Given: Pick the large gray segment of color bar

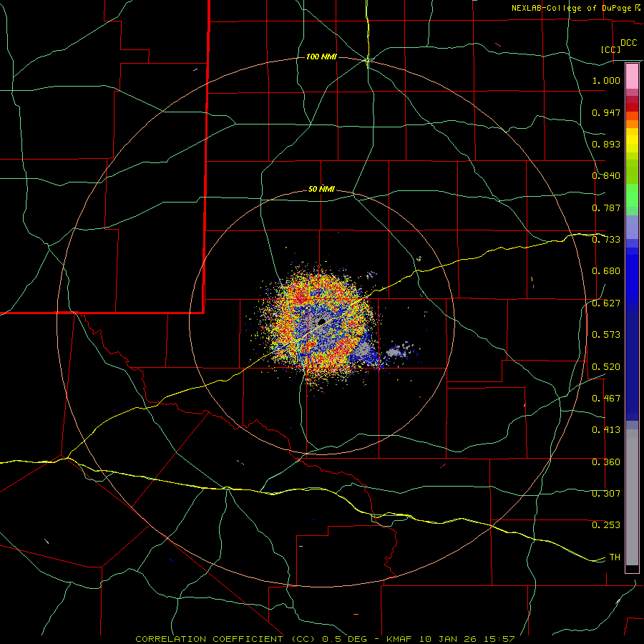Looking at the screenshot, I should coord(632,497).
